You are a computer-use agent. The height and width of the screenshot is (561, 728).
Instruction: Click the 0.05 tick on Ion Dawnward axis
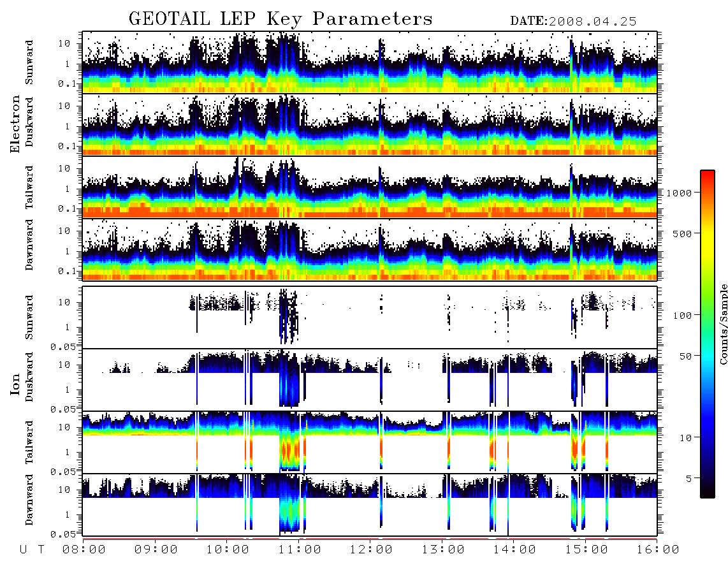click(62, 534)
